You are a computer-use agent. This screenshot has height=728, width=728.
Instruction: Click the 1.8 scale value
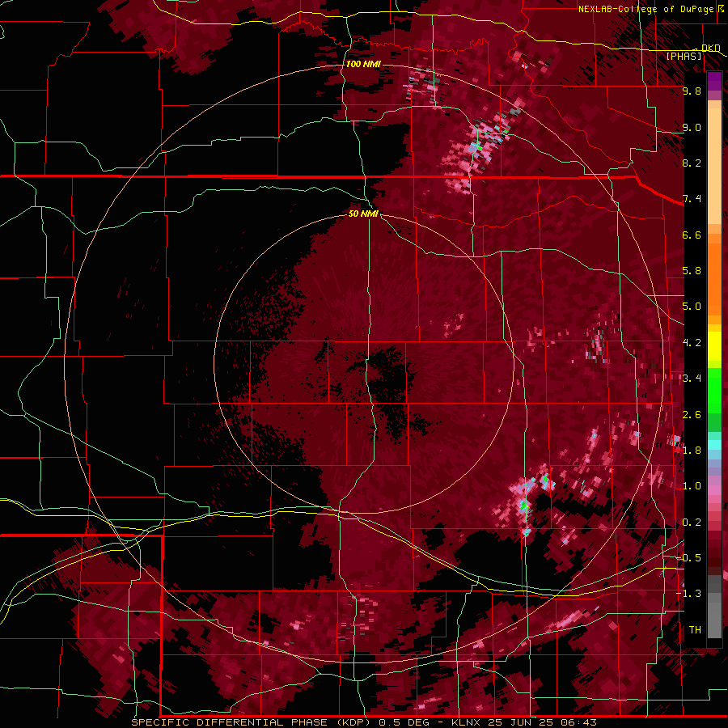(x=692, y=451)
